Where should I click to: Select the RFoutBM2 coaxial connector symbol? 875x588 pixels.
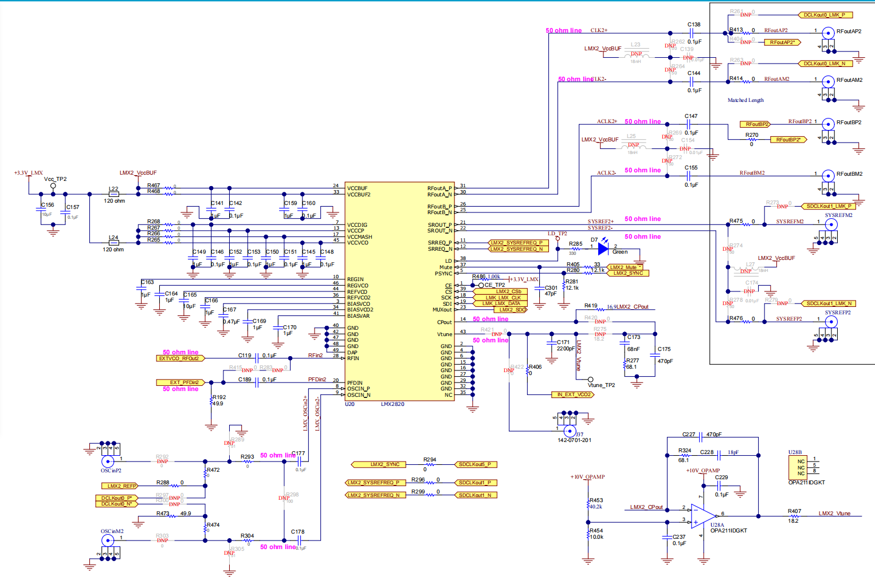(827, 175)
